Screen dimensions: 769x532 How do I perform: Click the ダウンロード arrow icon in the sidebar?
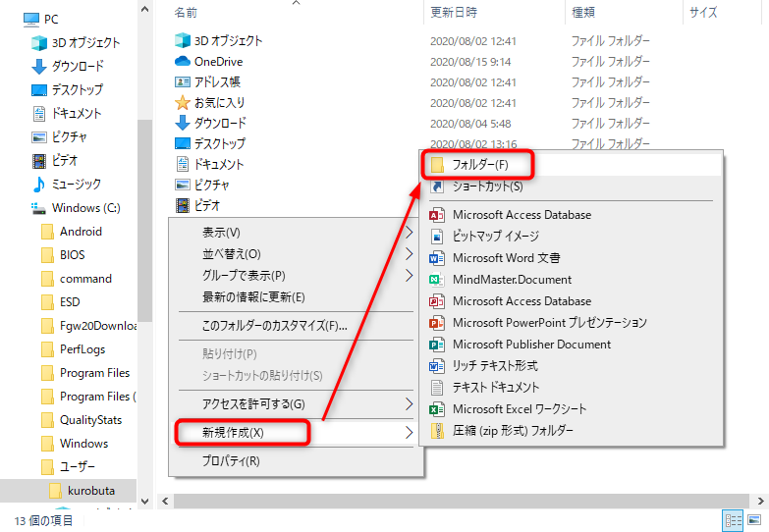[39, 66]
